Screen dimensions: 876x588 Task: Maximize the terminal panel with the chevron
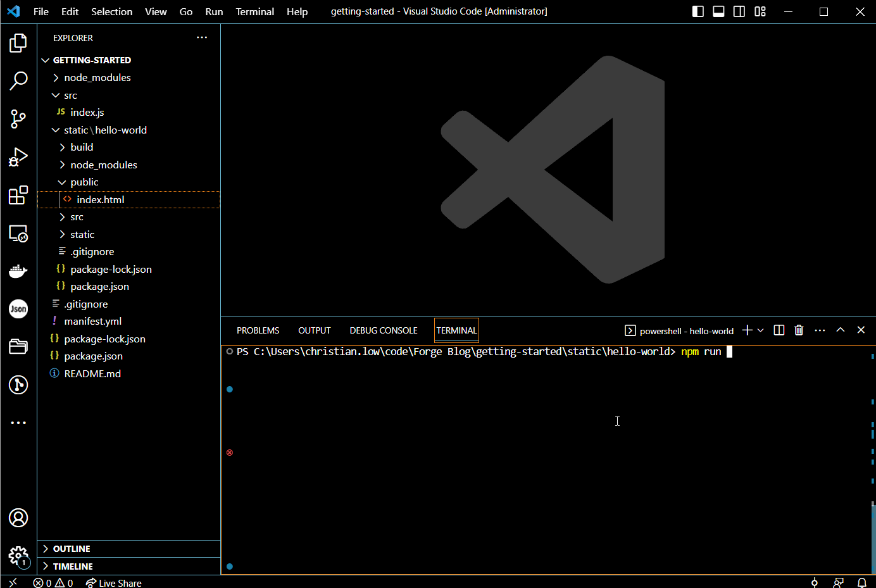(x=841, y=330)
